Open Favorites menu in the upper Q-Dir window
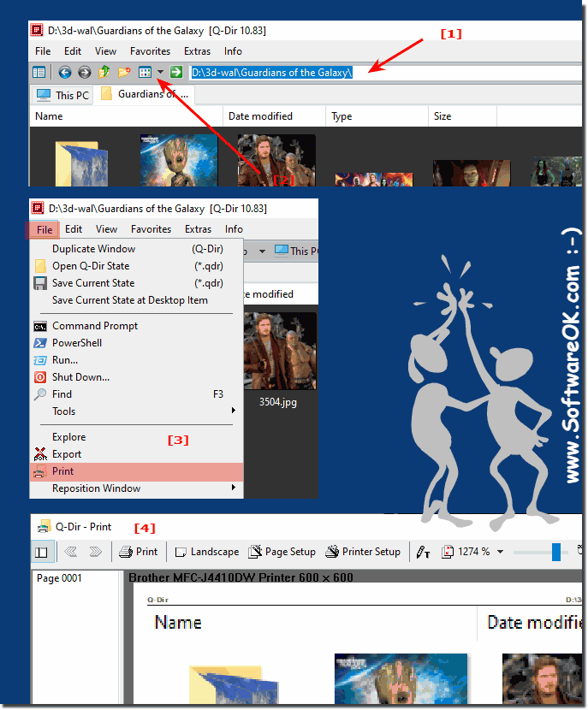This screenshot has height=710, width=588. [150, 51]
